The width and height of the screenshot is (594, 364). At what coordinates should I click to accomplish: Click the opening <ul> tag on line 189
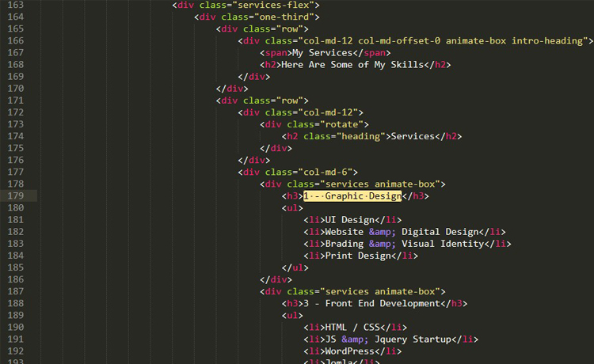pyautogui.click(x=292, y=316)
